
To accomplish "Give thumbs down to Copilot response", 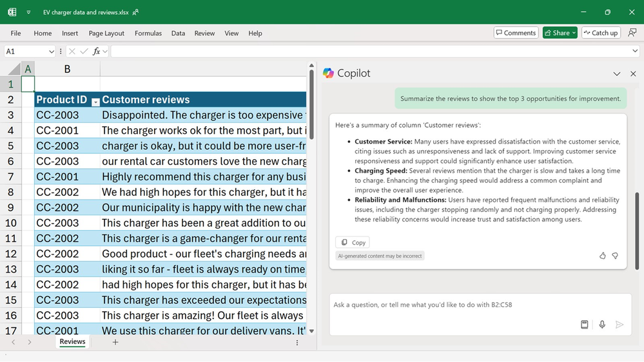I will click(x=615, y=256).
